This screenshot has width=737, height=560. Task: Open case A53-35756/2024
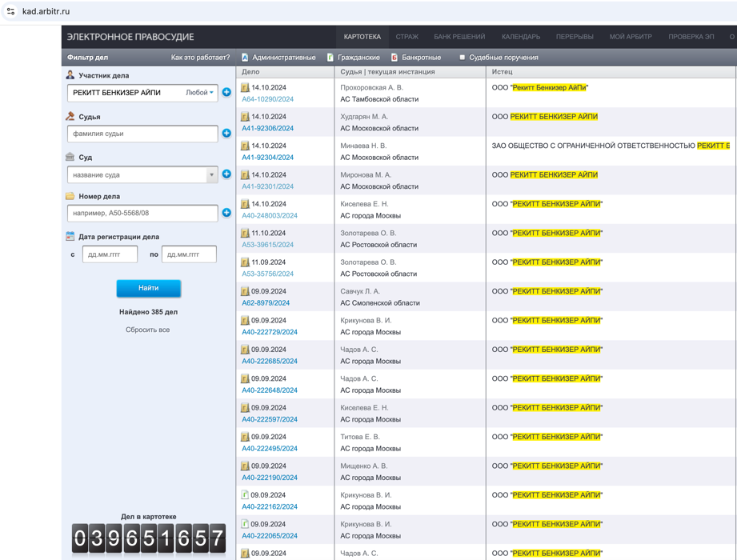[267, 274]
